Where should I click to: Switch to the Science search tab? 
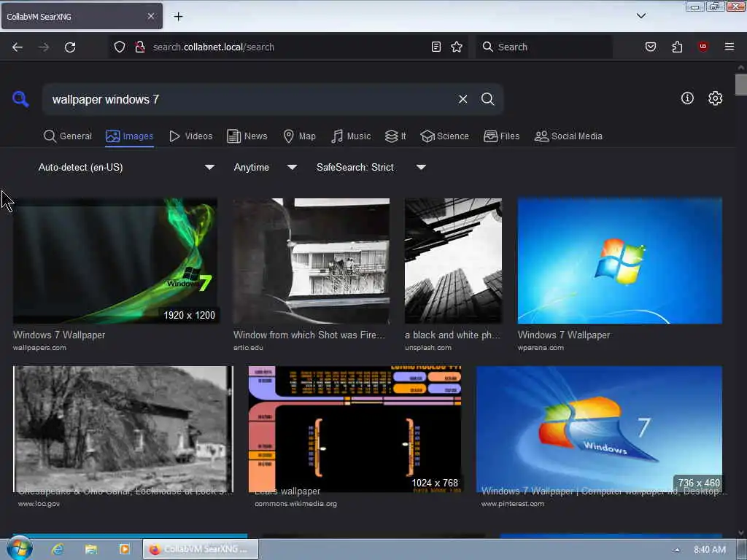(x=444, y=136)
